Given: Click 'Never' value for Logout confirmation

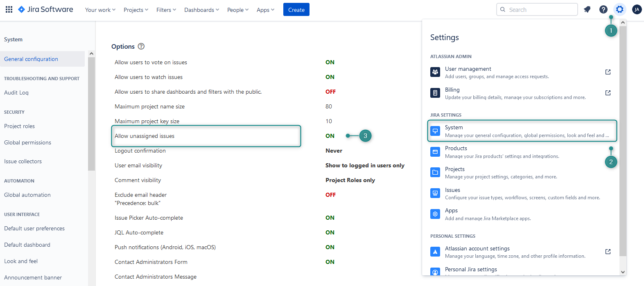Looking at the screenshot, I should tap(334, 151).
